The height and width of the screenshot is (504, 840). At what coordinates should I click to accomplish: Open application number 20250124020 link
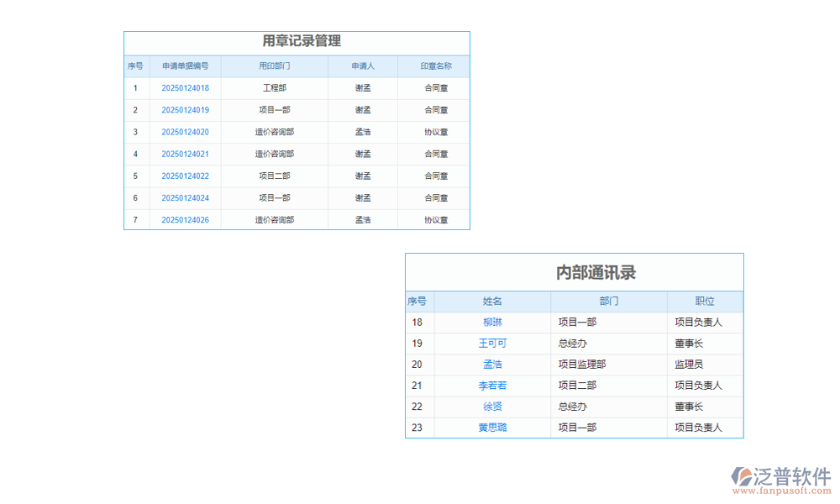tap(185, 132)
